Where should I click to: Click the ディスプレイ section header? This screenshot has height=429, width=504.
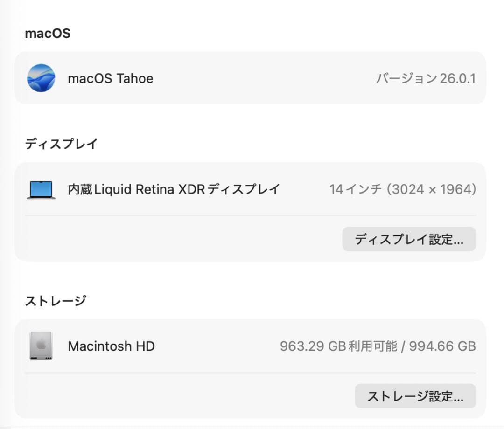(x=61, y=144)
